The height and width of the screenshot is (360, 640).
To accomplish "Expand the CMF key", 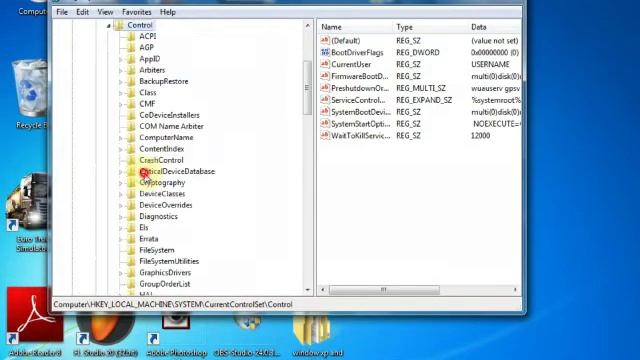I will tap(120, 104).
